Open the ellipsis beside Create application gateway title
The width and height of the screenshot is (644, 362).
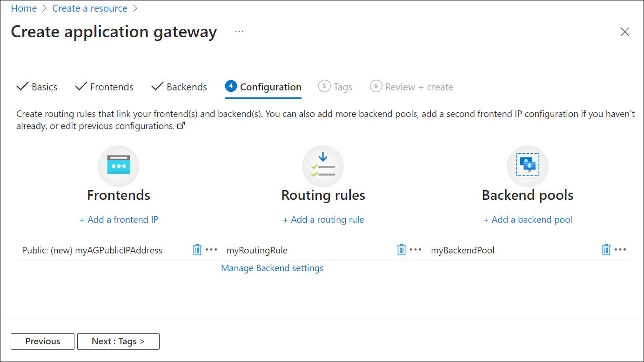click(239, 32)
